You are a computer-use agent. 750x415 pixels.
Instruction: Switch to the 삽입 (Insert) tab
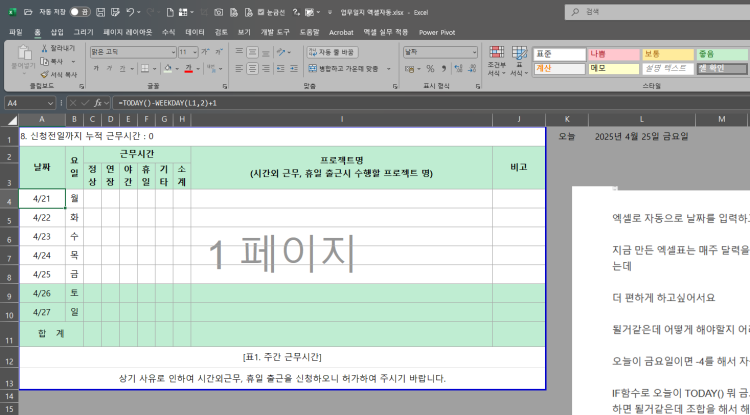click(57, 32)
